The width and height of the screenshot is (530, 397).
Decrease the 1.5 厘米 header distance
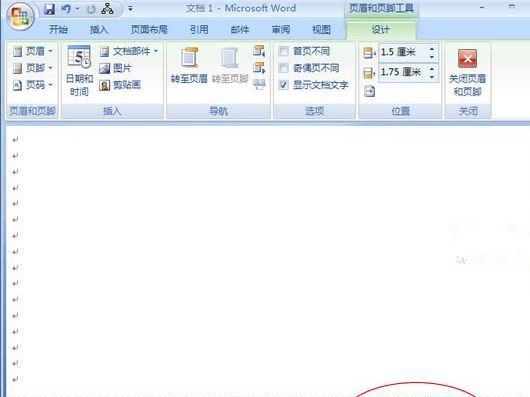click(x=432, y=57)
